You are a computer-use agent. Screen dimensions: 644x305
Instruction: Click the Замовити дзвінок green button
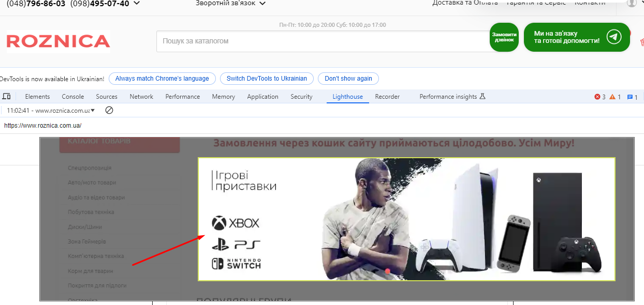click(x=504, y=37)
